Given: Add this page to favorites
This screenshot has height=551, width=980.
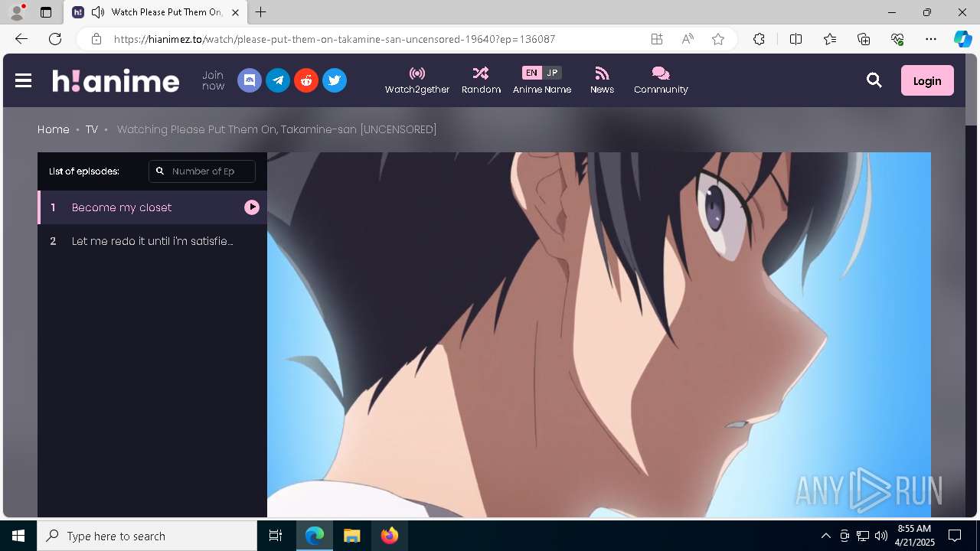Looking at the screenshot, I should tap(718, 39).
